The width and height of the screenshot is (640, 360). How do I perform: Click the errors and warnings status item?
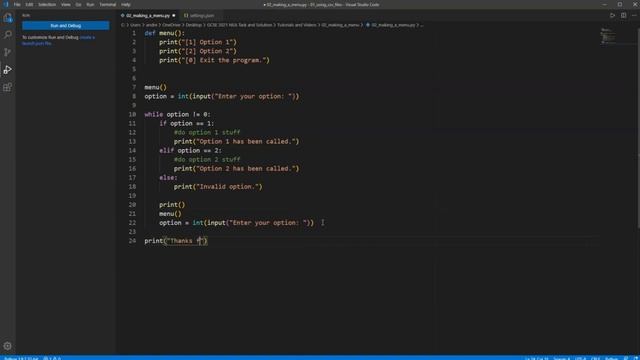[x=52, y=358]
